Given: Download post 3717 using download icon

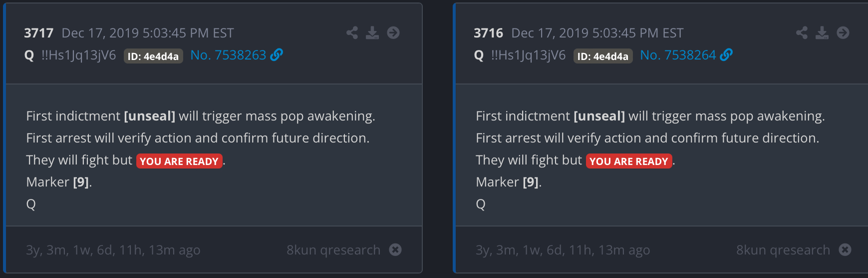Looking at the screenshot, I should [x=372, y=33].
